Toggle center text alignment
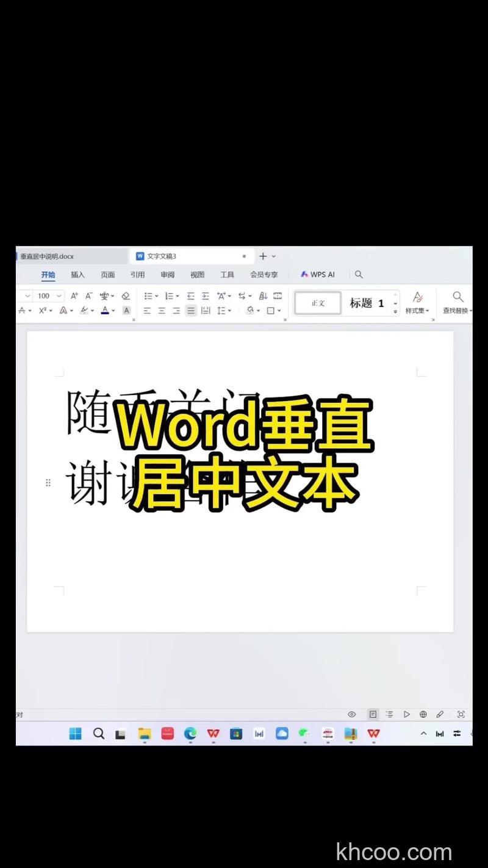Image resolution: width=488 pixels, height=868 pixels. (x=161, y=310)
